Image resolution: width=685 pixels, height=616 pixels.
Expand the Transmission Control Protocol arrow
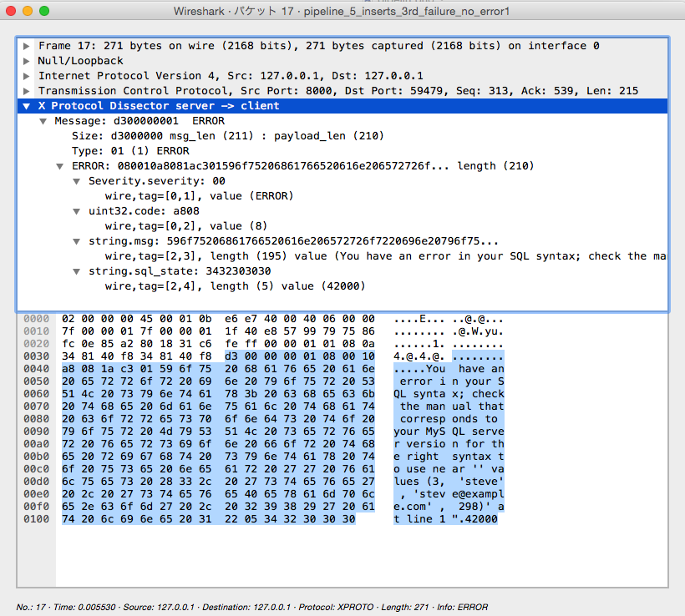pyautogui.click(x=26, y=91)
